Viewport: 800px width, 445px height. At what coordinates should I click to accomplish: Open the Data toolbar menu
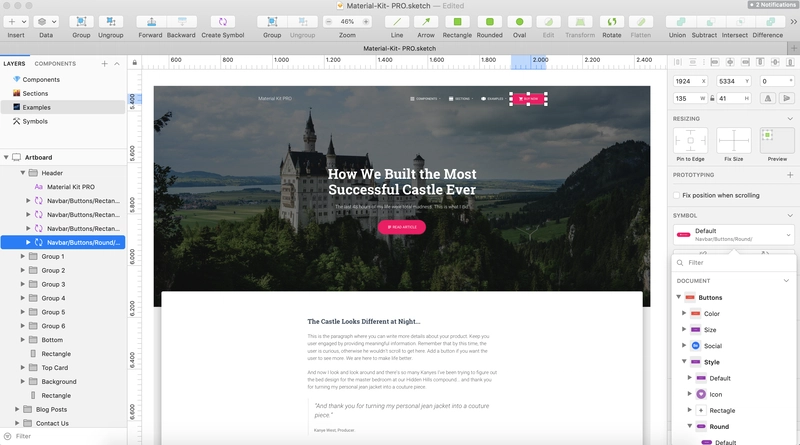(x=46, y=21)
